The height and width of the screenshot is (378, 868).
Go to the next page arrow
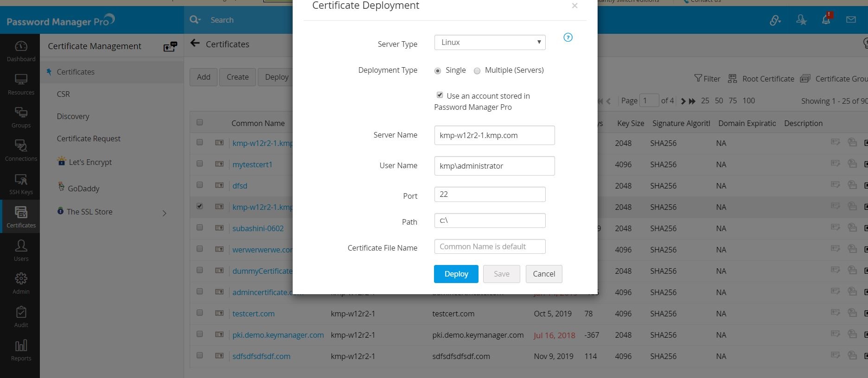[683, 101]
